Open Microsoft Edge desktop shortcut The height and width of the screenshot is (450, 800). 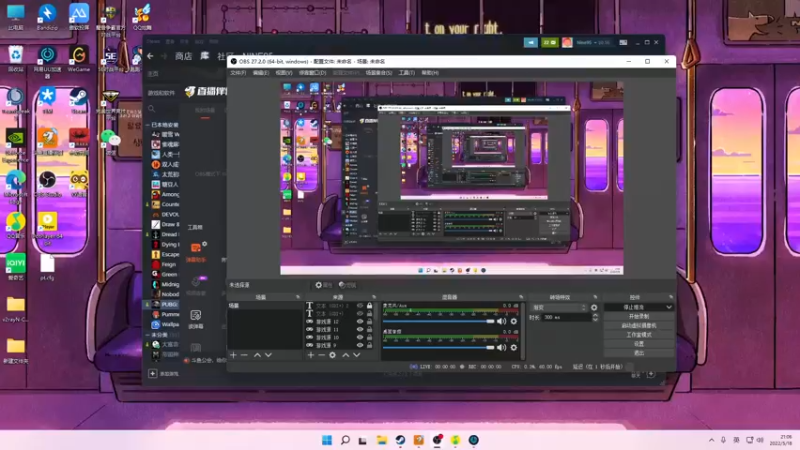[x=15, y=188]
